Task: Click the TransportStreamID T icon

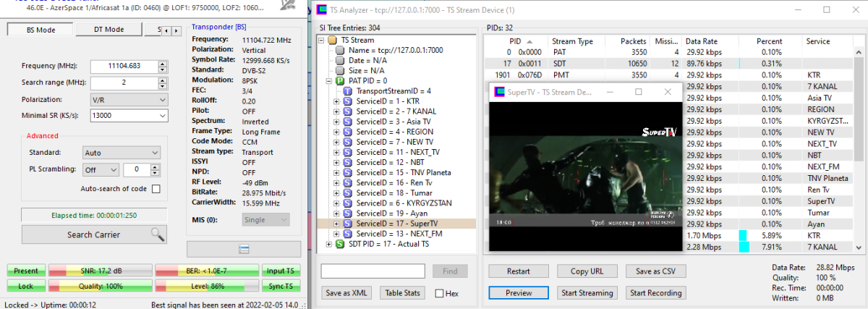Action: [x=348, y=91]
